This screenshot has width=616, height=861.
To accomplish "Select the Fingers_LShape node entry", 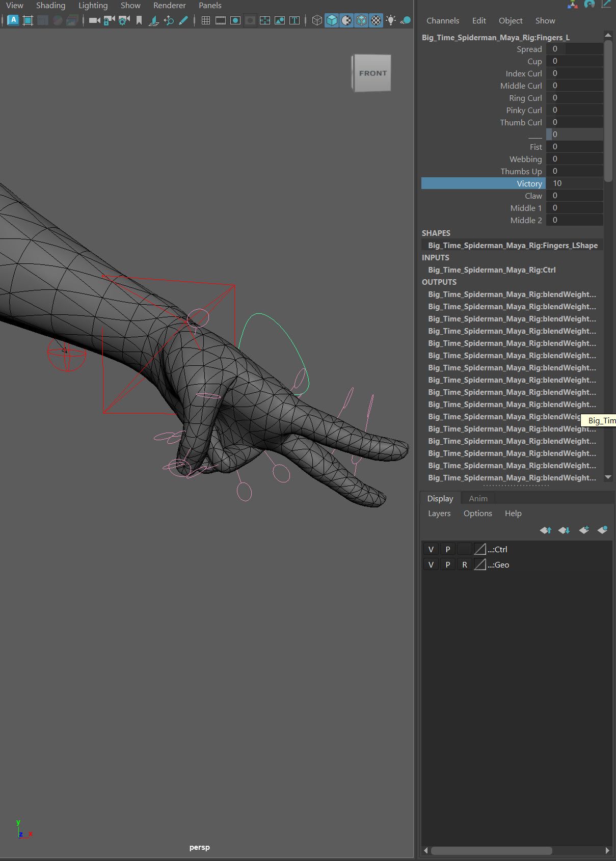I will click(513, 246).
